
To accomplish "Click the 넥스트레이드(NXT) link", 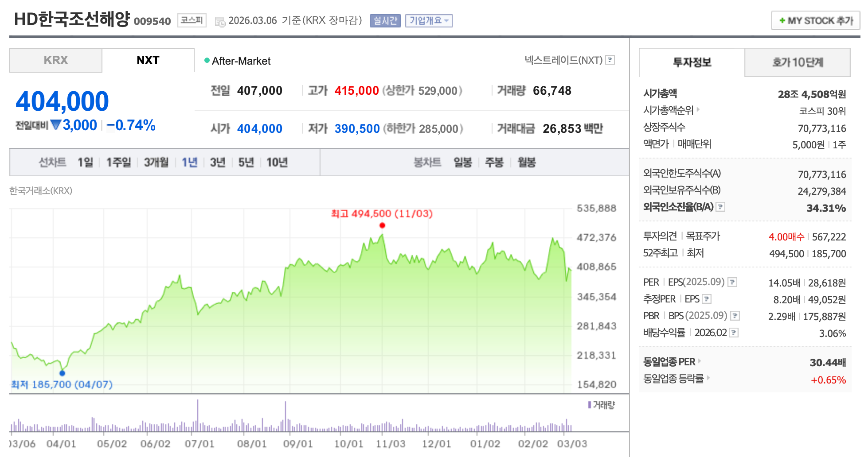I will point(564,60).
